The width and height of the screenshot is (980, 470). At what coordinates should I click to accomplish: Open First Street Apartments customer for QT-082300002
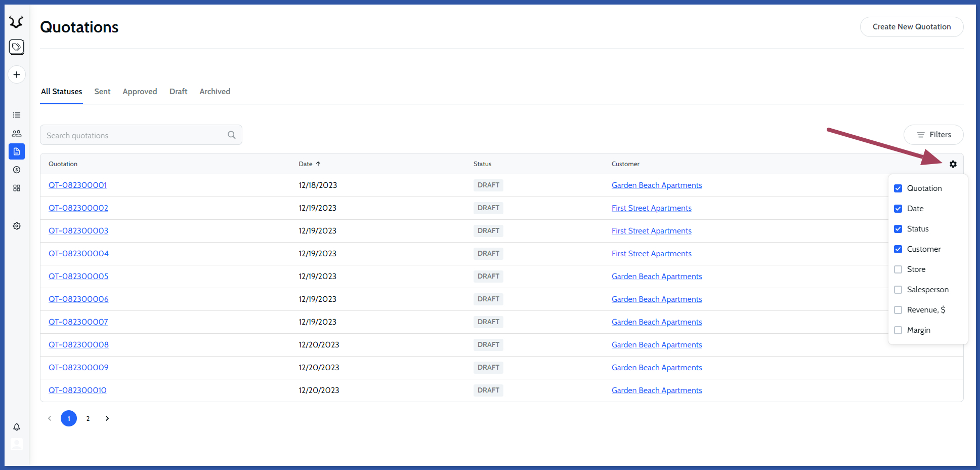pyautogui.click(x=652, y=208)
